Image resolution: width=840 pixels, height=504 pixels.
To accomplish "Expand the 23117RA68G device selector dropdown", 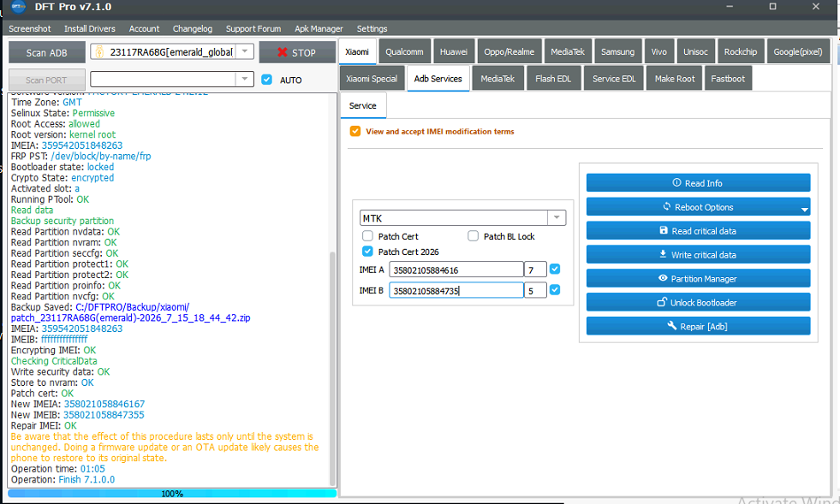I will point(245,51).
